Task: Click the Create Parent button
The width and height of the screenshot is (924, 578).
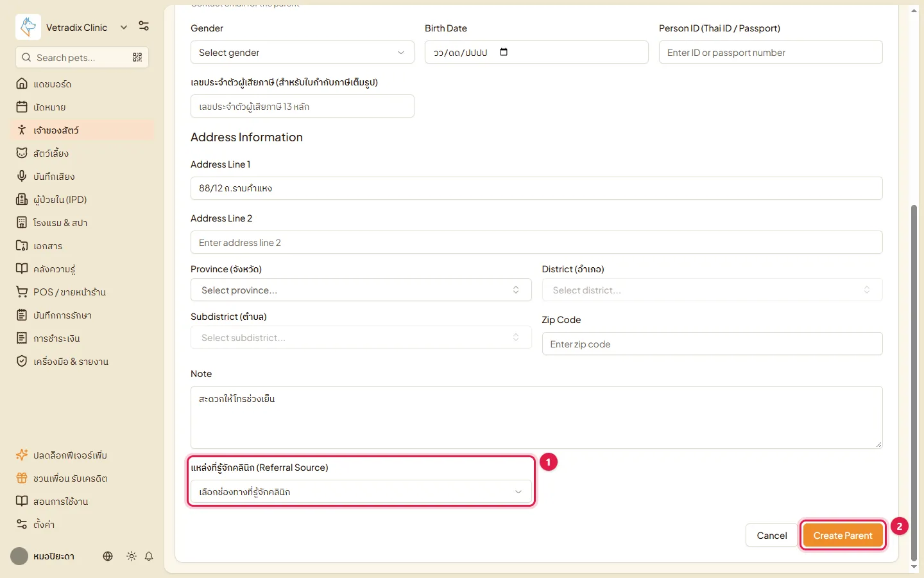Action: (843, 535)
